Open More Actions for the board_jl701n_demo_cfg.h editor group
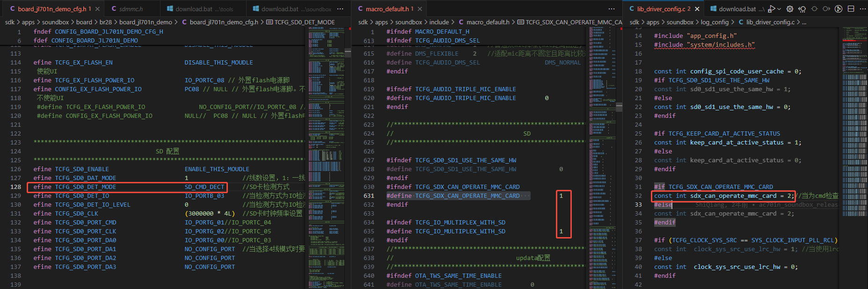The height and width of the screenshot is (289, 868). (340, 9)
